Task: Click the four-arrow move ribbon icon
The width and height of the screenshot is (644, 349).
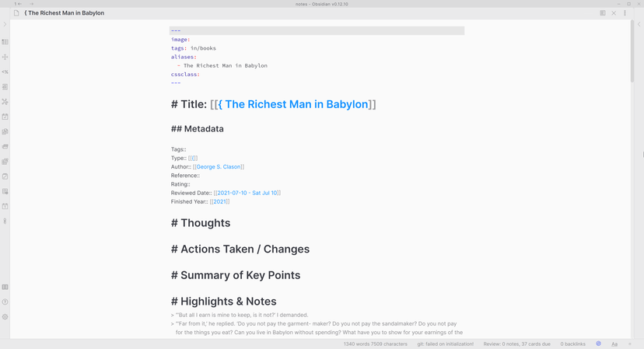Action: 5,57
